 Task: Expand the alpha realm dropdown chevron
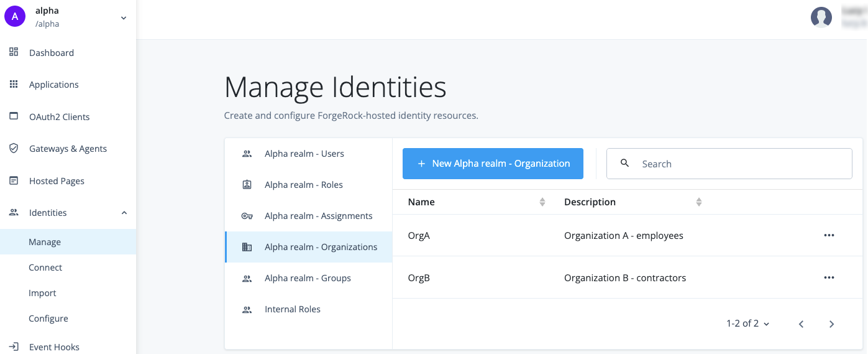[x=124, y=18]
